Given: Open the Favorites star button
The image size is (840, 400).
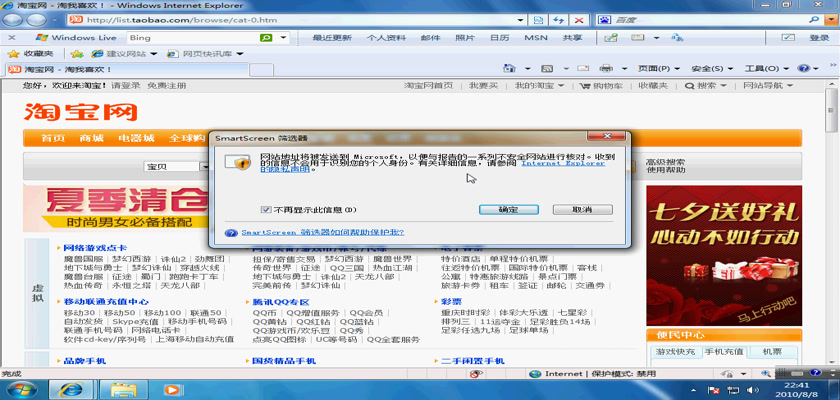Looking at the screenshot, I should click(32, 53).
